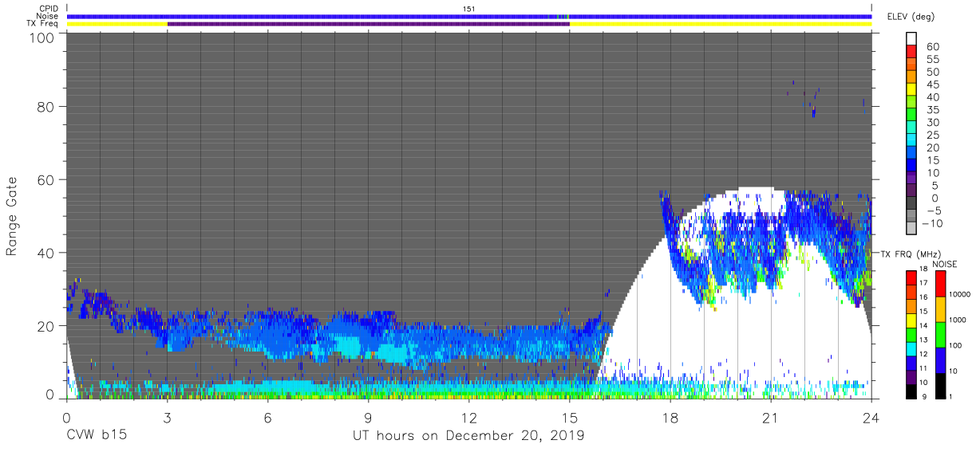The image size is (980, 452).
Task: Click the CPID value '151'
Action: pyautogui.click(x=469, y=9)
